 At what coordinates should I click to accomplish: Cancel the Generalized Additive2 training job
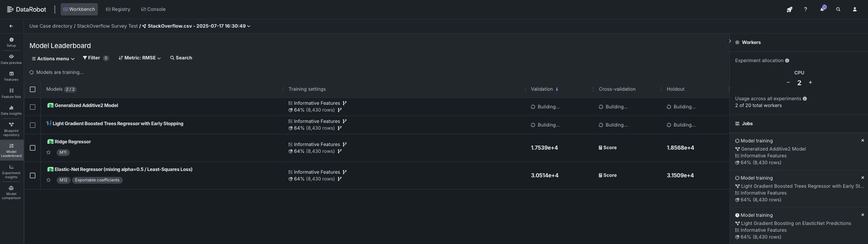[x=862, y=141]
